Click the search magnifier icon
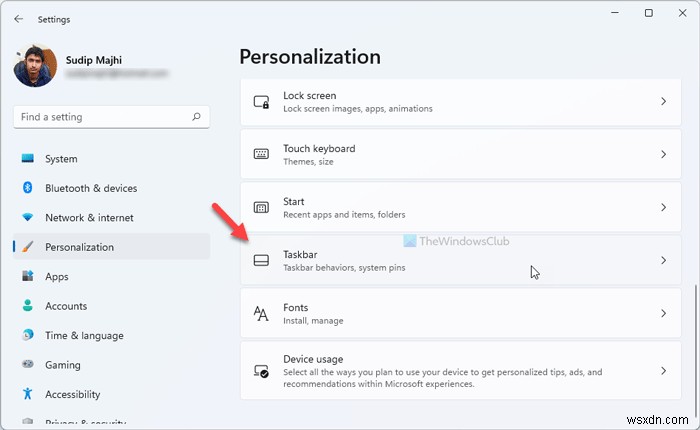 pyautogui.click(x=195, y=117)
